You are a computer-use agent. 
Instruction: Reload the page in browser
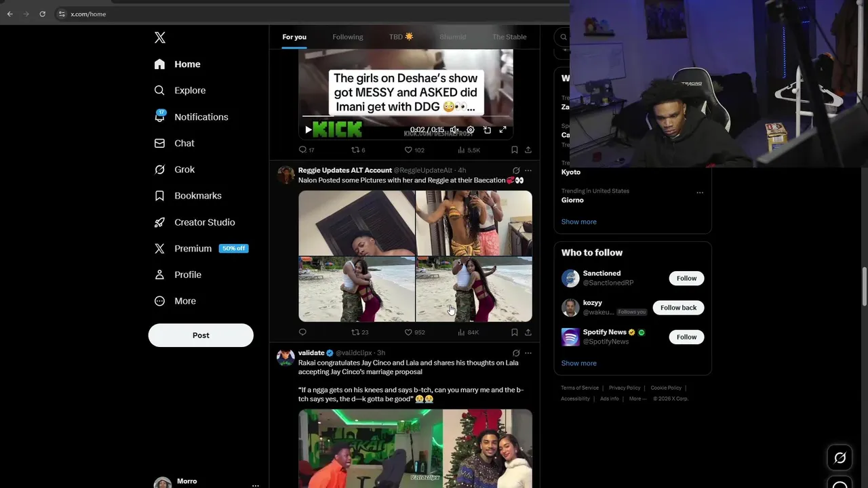[42, 14]
